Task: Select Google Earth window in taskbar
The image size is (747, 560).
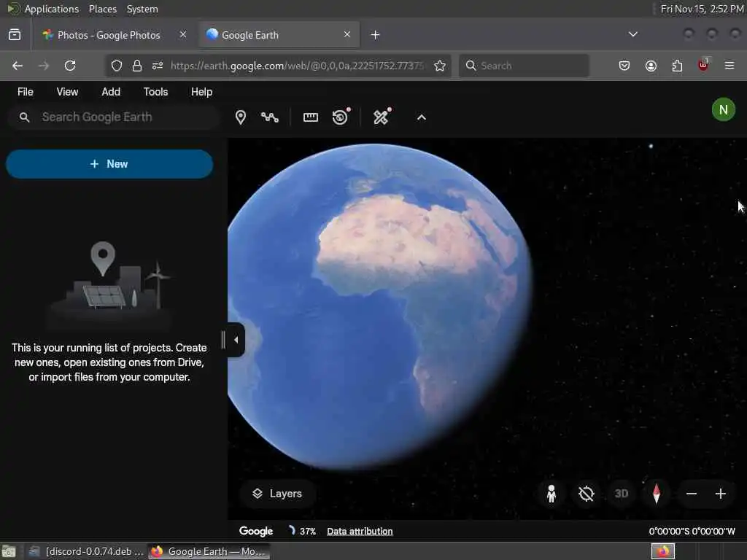Action: click(209, 551)
